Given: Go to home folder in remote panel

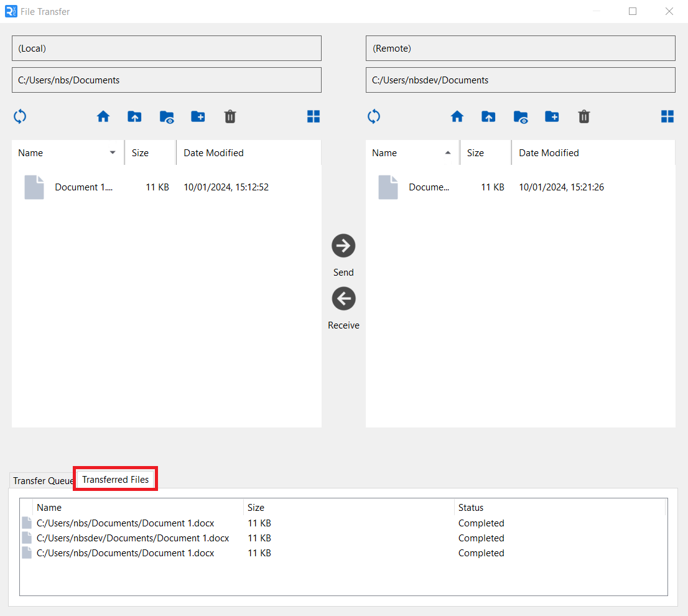Looking at the screenshot, I should point(457,116).
